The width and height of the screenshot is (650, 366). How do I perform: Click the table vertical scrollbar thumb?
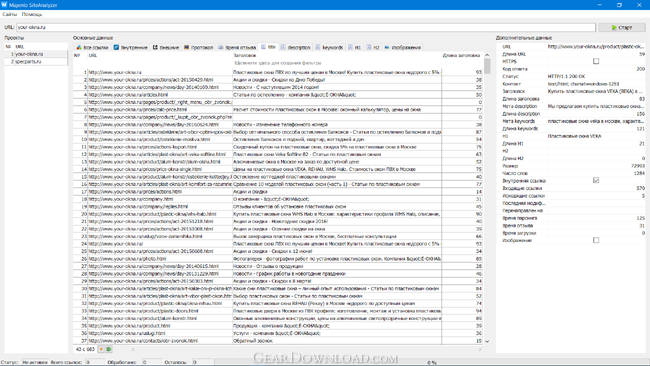[x=487, y=66]
